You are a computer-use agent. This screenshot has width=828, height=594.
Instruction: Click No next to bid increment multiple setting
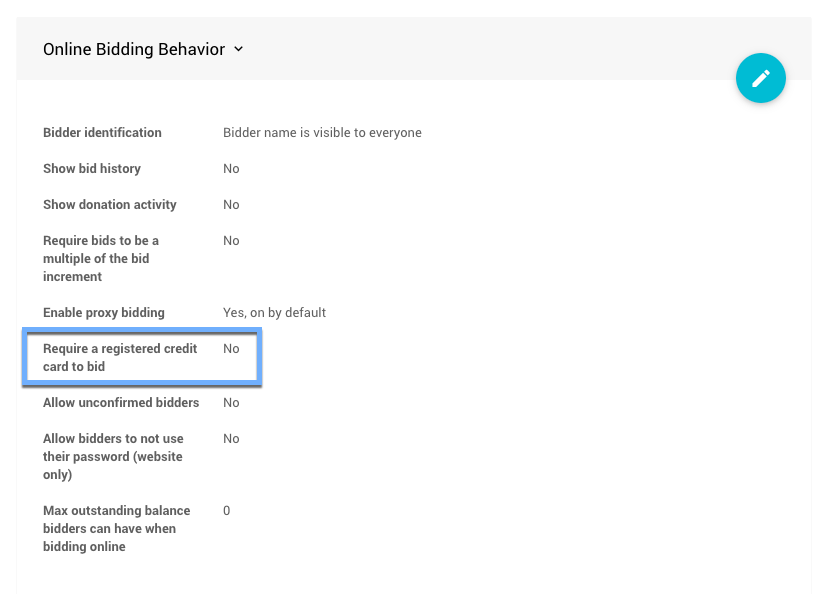pyautogui.click(x=231, y=241)
